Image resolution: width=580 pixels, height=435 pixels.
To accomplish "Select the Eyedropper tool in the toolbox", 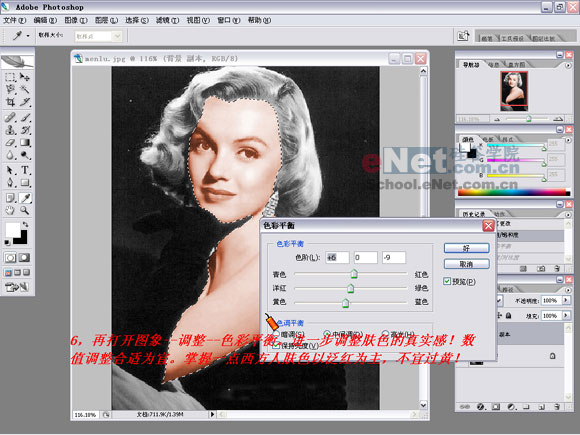I will (x=25, y=198).
